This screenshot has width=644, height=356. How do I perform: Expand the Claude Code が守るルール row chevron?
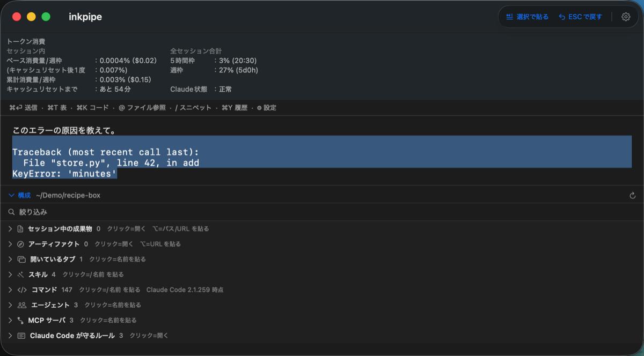(x=10, y=336)
